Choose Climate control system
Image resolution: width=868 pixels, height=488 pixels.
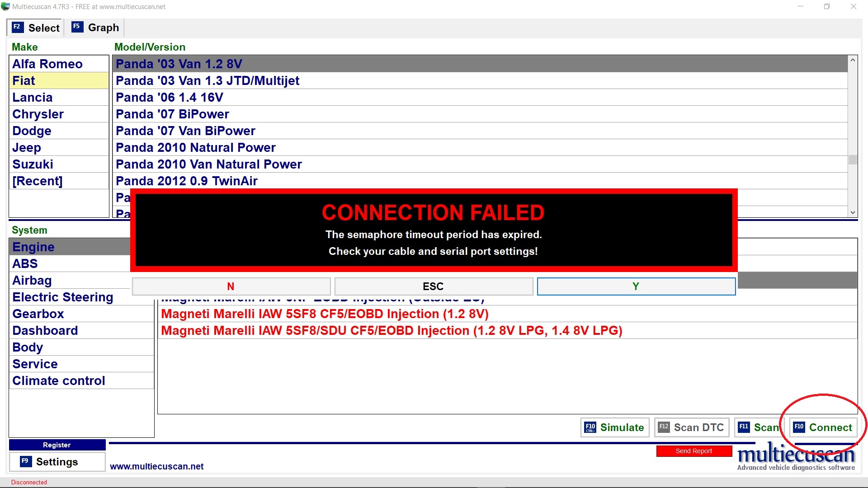81,380
